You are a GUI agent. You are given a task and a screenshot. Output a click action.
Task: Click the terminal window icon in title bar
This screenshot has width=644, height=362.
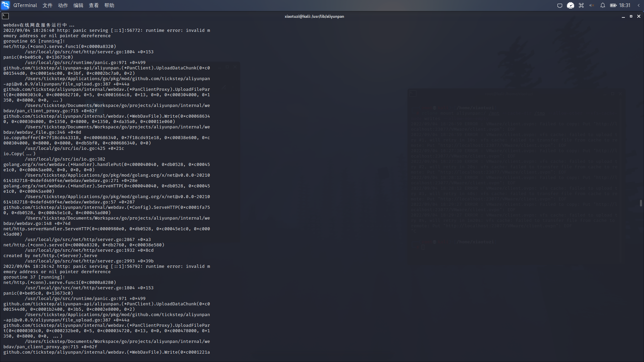coord(5,16)
